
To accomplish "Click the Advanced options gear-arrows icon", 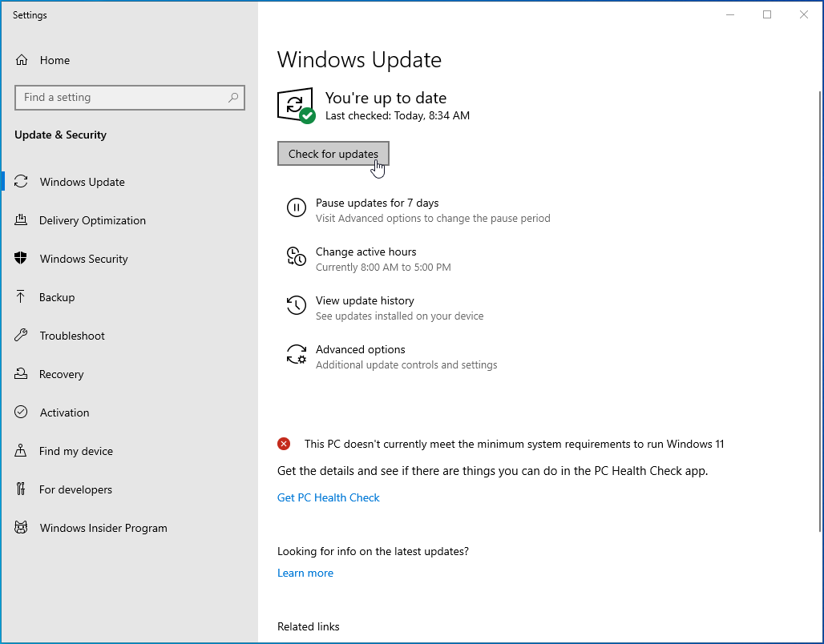I will pos(297,354).
